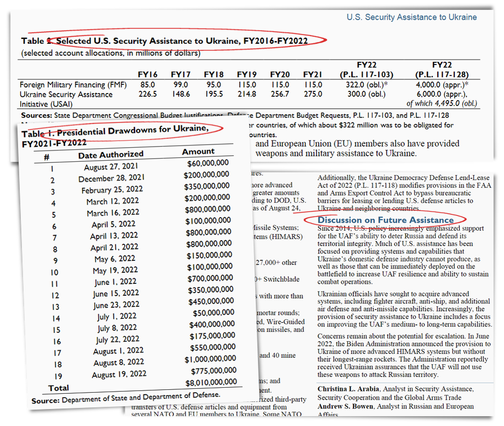The height and width of the screenshot is (426, 504).
Task: Click title 'Presidential Drawdowns for Ukraine'
Action: click(x=133, y=130)
